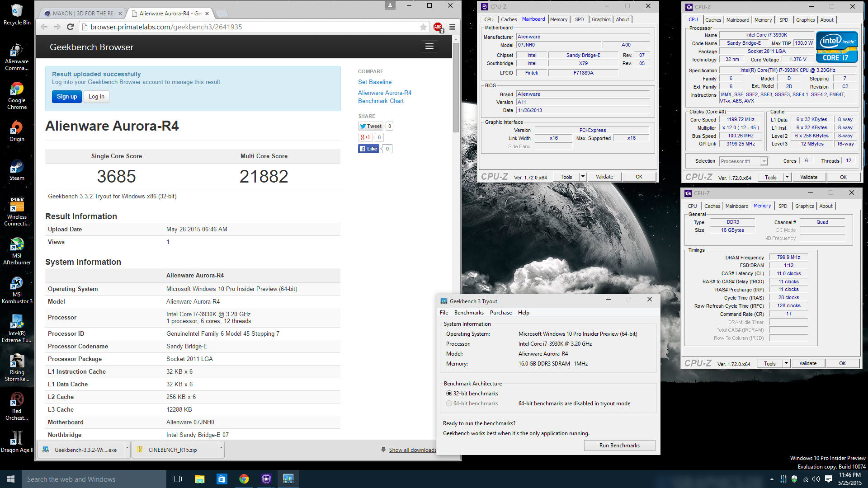Open Chrome's main menu icon
Viewport: 868px width, 488px height.
452,27
